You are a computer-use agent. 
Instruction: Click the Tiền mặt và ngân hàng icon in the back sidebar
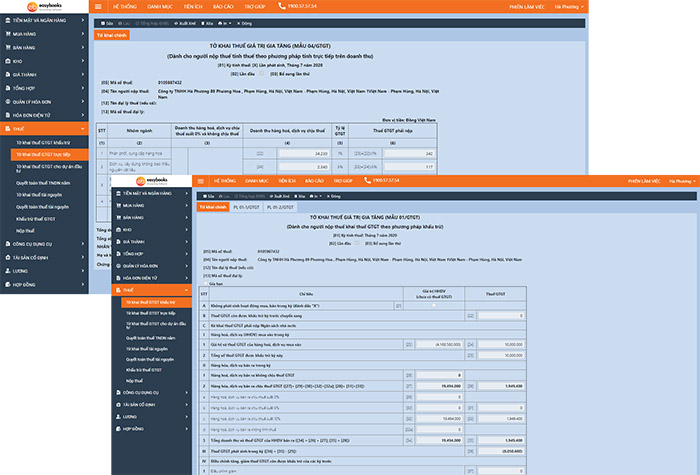click(8, 20)
